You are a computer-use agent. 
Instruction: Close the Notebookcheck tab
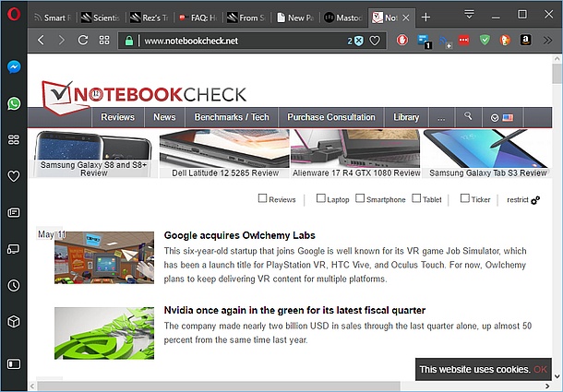pyautogui.click(x=406, y=18)
